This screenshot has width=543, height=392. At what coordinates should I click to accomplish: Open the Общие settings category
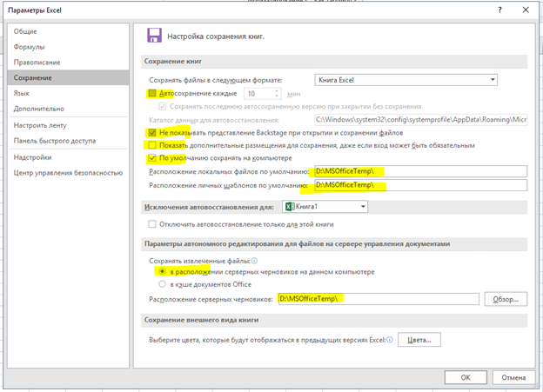tap(68, 31)
